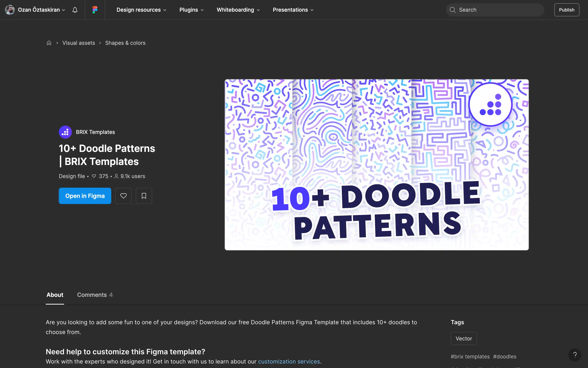
Task: Follow the customization services link
Action: 289,361
